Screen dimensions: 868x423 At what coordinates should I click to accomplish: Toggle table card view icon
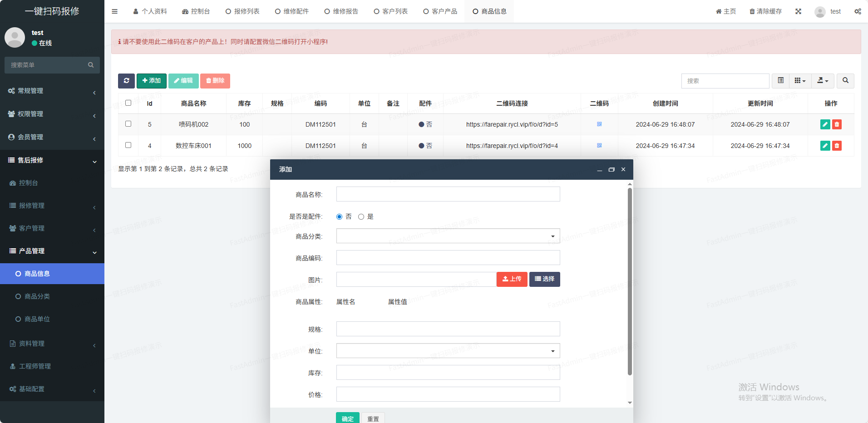780,81
